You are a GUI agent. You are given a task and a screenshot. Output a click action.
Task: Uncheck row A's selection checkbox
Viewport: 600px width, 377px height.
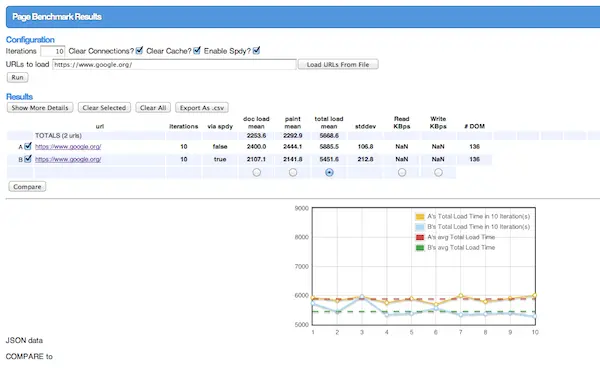[x=28, y=146]
